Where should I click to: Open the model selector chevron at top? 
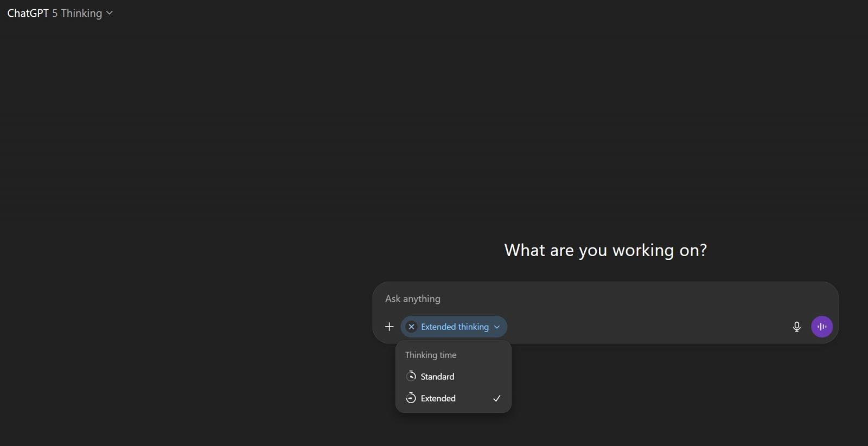tap(110, 13)
